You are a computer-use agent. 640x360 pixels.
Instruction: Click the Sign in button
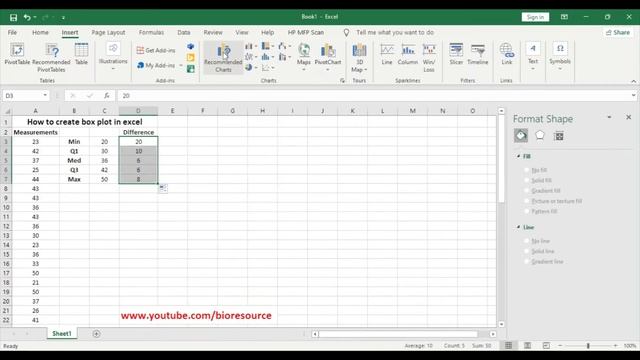click(535, 17)
